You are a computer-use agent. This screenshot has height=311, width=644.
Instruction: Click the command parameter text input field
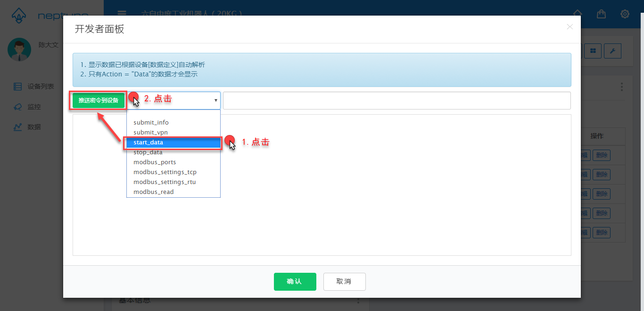396,100
